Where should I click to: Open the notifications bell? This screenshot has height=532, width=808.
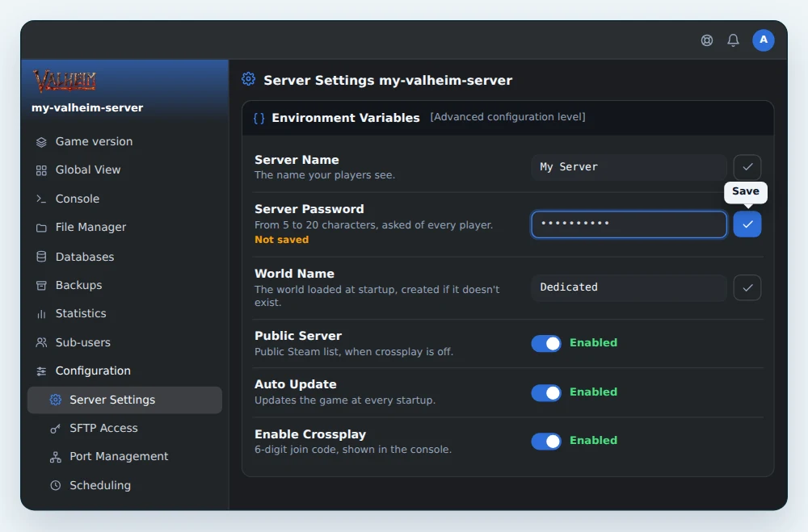(x=733, y=40)
